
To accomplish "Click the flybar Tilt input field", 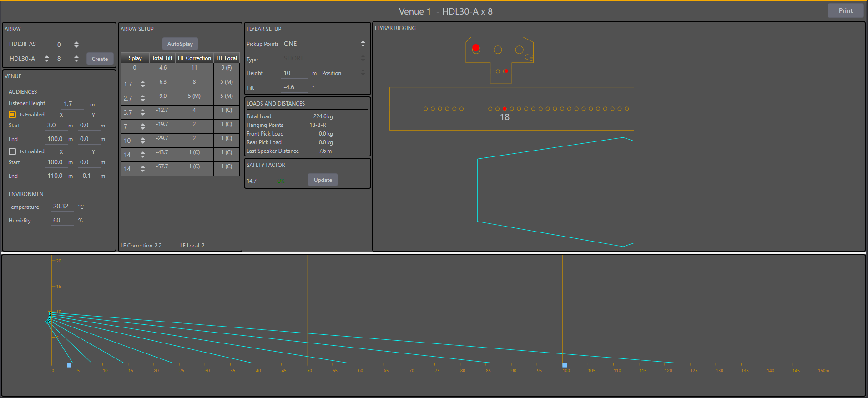I will (294, 87).
